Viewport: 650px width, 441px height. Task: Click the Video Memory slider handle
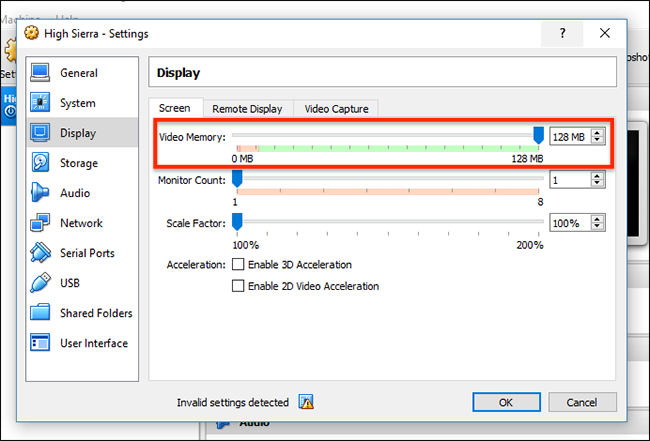[x=538, y=135]
